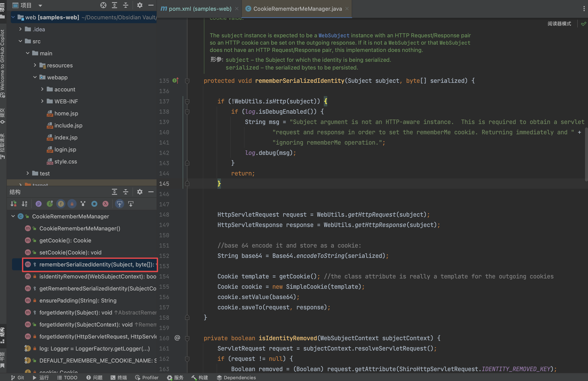Expand the account folder
The image size is (588, 381).
[x=42, y=89]
